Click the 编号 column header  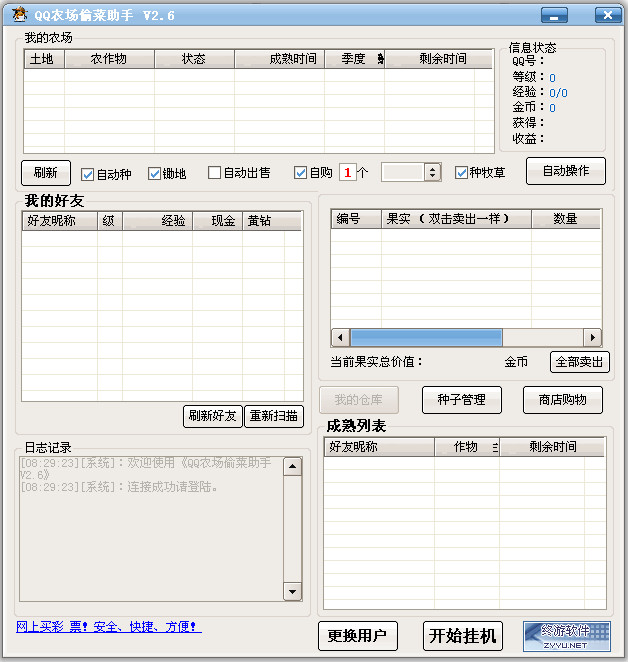[x=356, y=219]
